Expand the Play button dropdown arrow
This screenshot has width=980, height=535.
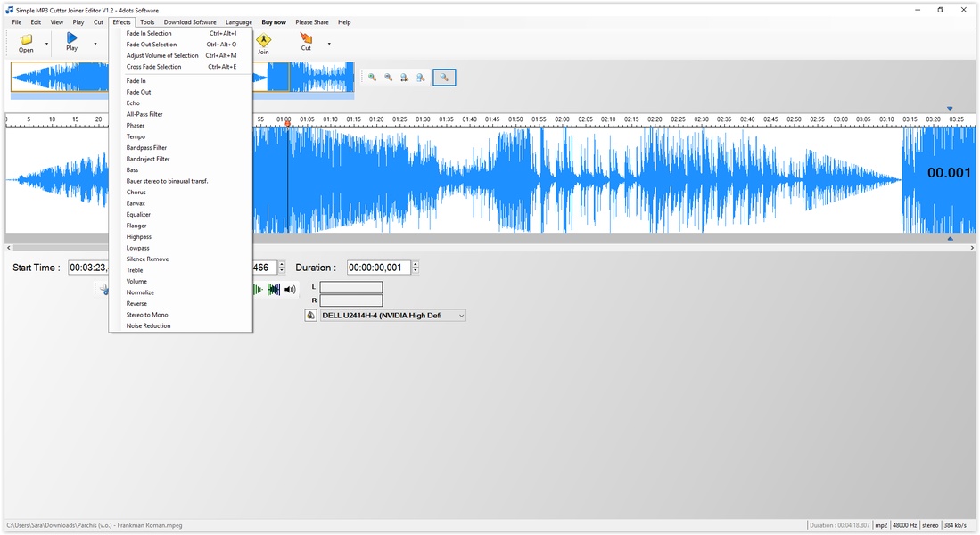coord(95,44)
